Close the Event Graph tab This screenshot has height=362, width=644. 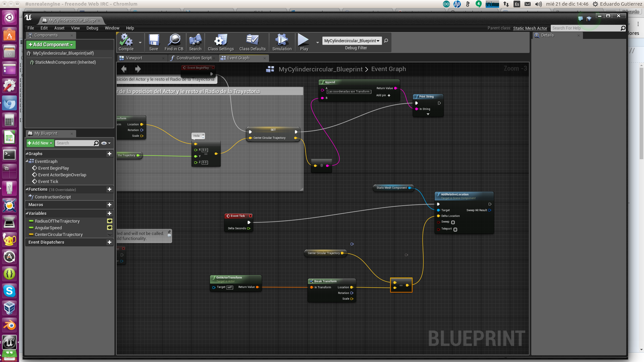coord(264,58)
